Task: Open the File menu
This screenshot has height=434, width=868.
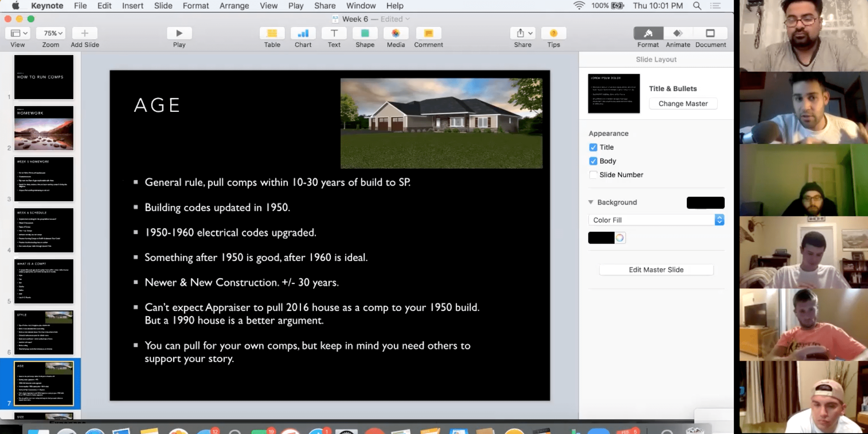Action: pos(80,6)
